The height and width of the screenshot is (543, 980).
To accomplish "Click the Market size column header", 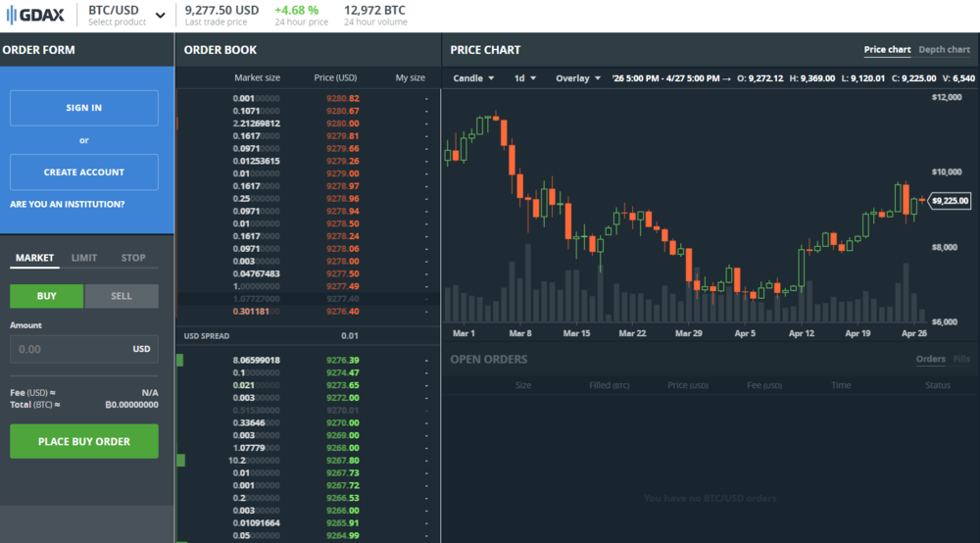I will click(257, 78).
